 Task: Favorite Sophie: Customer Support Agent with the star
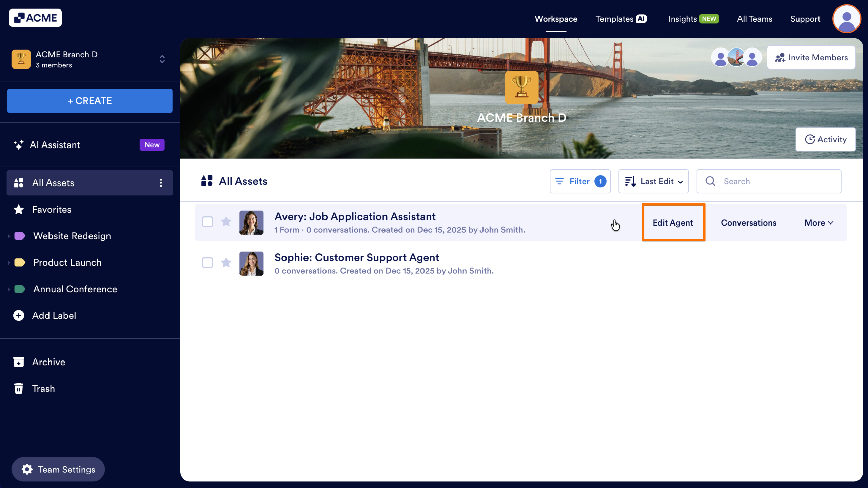[x=226, y=263]
